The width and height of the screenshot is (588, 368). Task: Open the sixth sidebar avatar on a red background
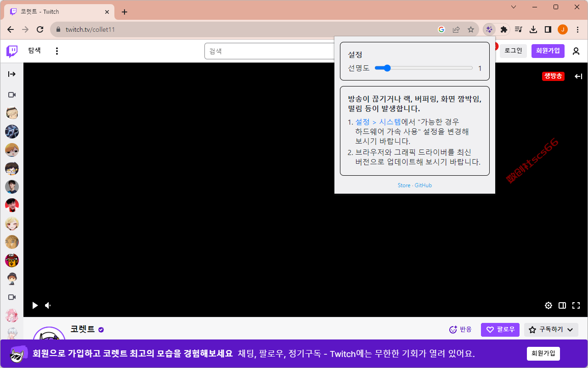(12, 205)
